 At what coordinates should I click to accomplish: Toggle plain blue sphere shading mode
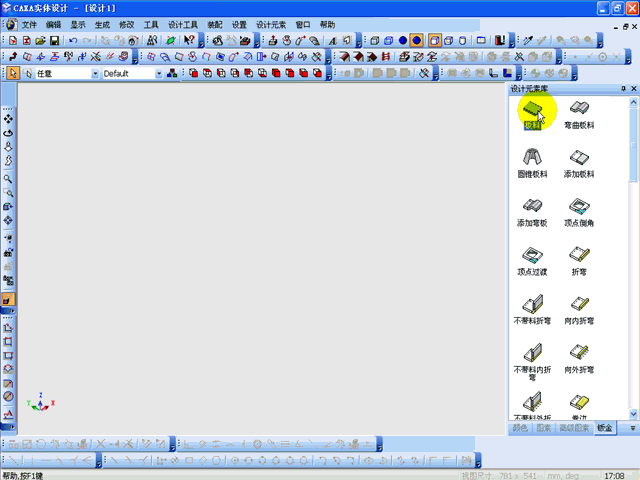pyautogui.click(x=402, y=40)
